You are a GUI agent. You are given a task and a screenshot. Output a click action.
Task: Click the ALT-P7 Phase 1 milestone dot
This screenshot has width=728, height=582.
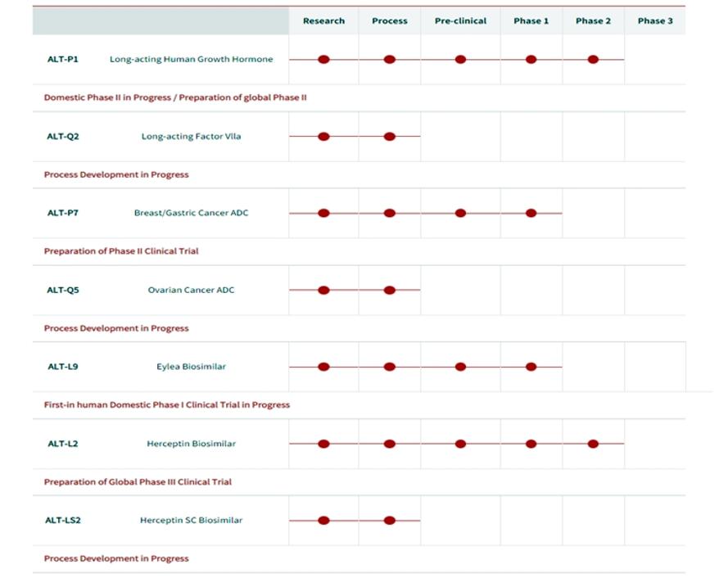[531, 213]
